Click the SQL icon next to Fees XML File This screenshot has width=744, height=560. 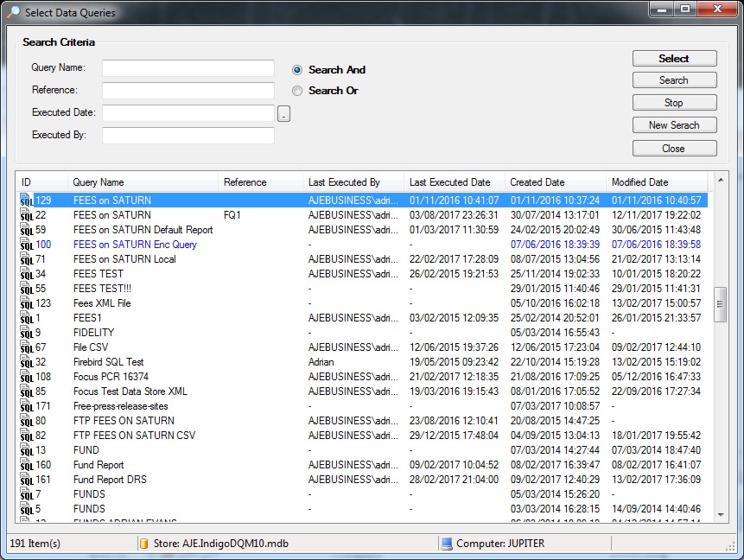pos(26,304)
